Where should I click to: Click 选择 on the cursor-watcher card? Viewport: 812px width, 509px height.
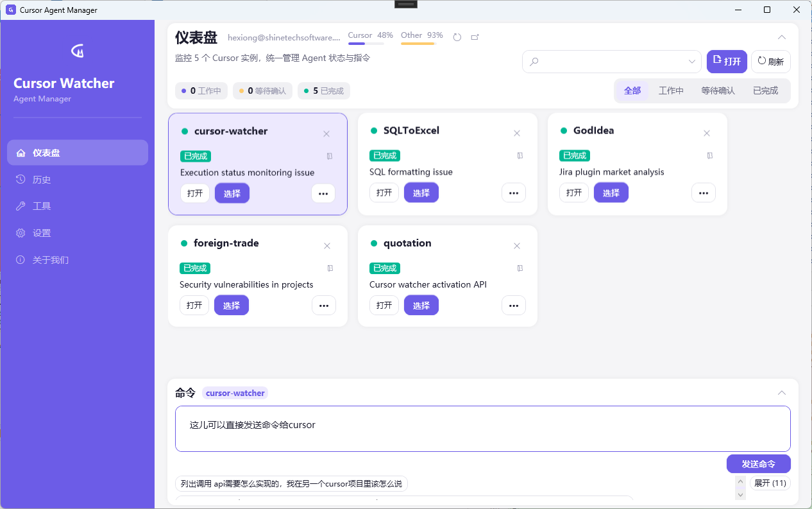(232, 193)
